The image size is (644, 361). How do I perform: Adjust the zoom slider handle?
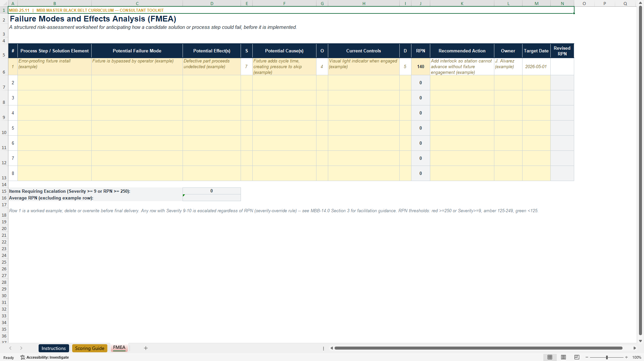pos(607,357)
